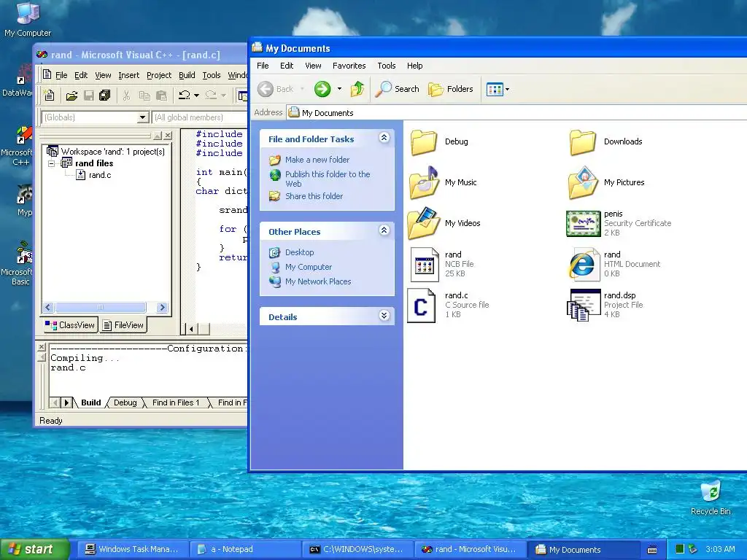747x560 pixels.
Task: Switch to C:\WINDOWS\system command prompt taskbar button
Action: pyautogui.click(x=357, y=550)
